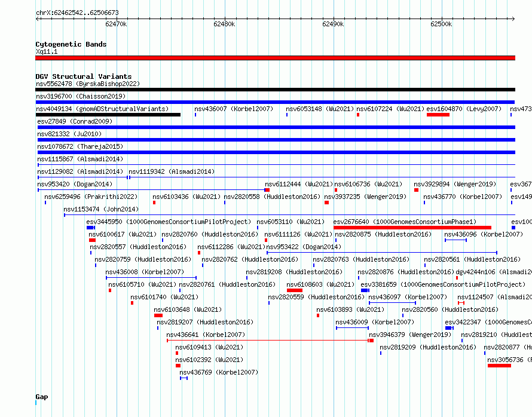Viewport: 532px width, 417px height.
Task: Click nsv2820761 (Huddleston2016) label
Action: click(227, 284)
